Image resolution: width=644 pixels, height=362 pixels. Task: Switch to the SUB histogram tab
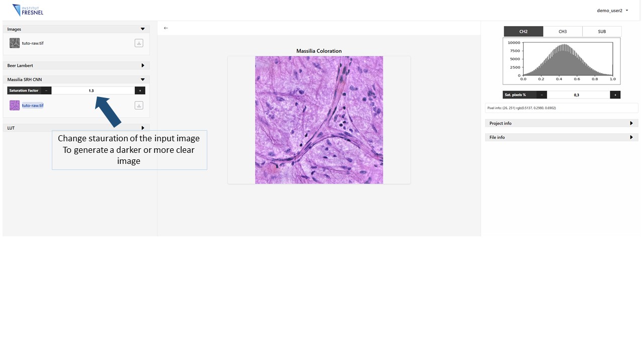[x=602, y=32]
